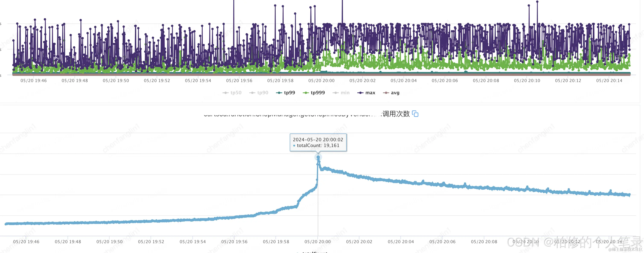The width and height of the screenshot is (644, 253).
Task: Show the min series via its label
Action: click(x=345, y=93)
